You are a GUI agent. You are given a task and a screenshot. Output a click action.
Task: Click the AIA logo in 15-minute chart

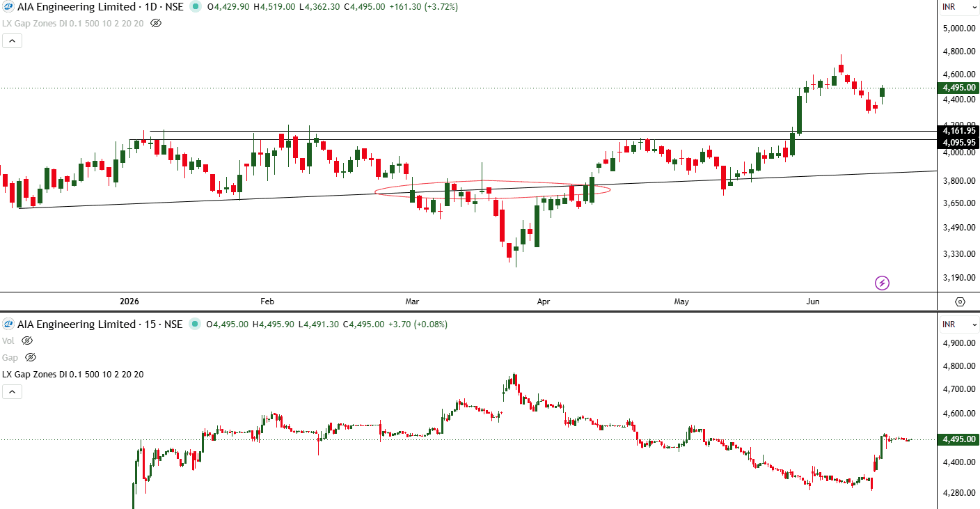point(8,324)
